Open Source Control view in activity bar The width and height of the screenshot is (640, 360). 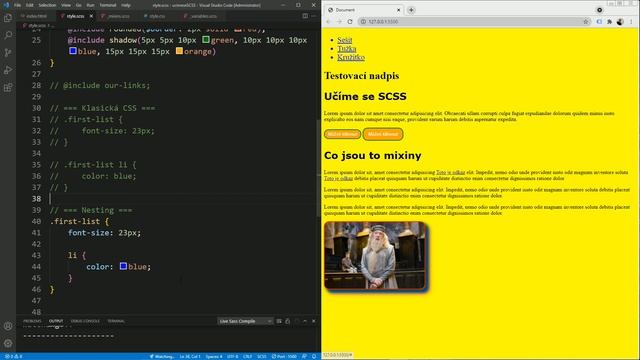(x=8, y=53)
